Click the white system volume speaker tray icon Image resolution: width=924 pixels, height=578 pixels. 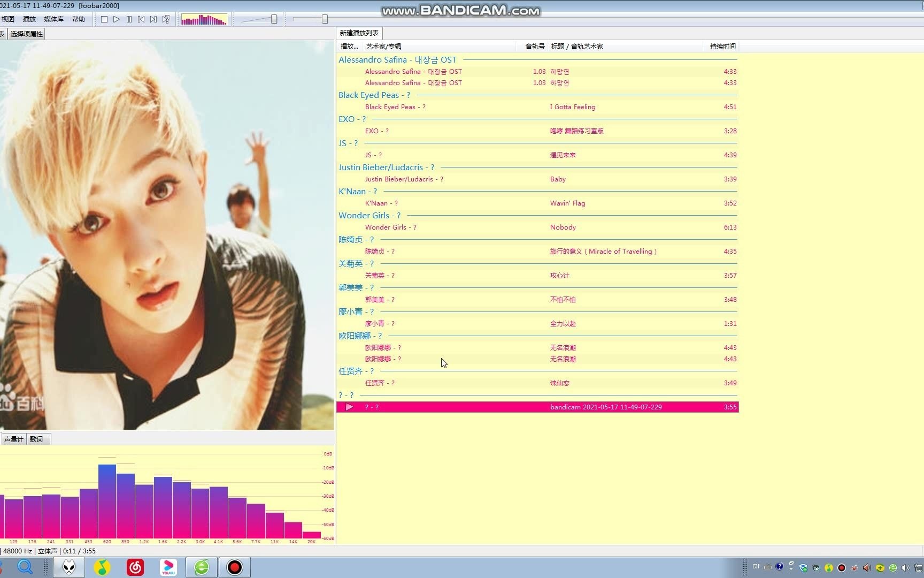905,568
